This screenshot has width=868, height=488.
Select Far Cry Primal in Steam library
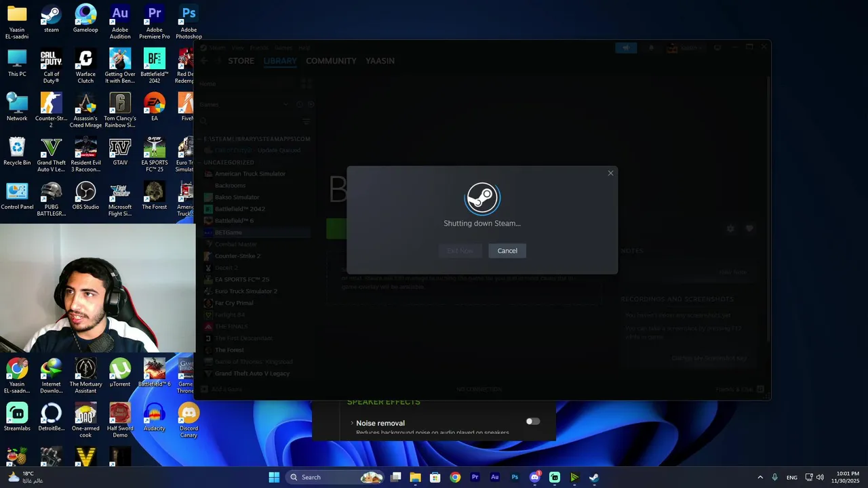[x=234, y=303]
